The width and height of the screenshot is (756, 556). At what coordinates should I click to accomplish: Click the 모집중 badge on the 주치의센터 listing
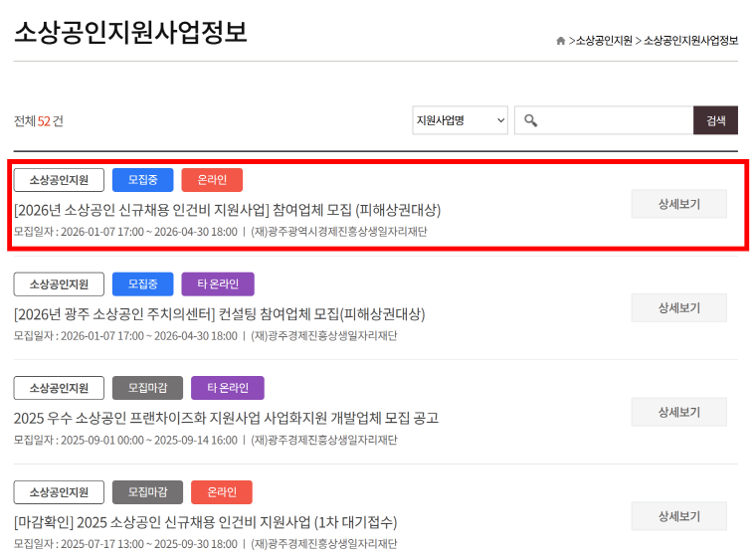coord(142,284)
